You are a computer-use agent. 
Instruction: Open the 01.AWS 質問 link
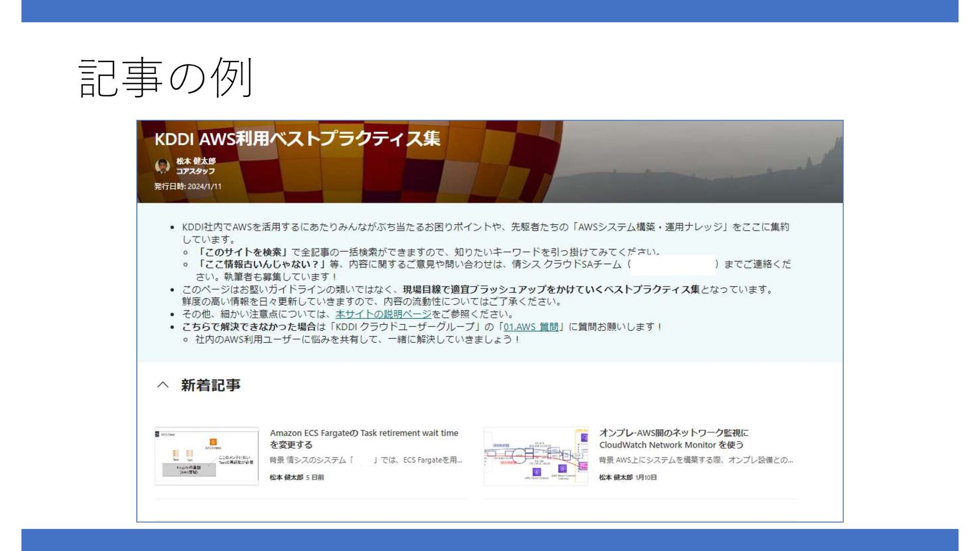click(x=531, y=327)
